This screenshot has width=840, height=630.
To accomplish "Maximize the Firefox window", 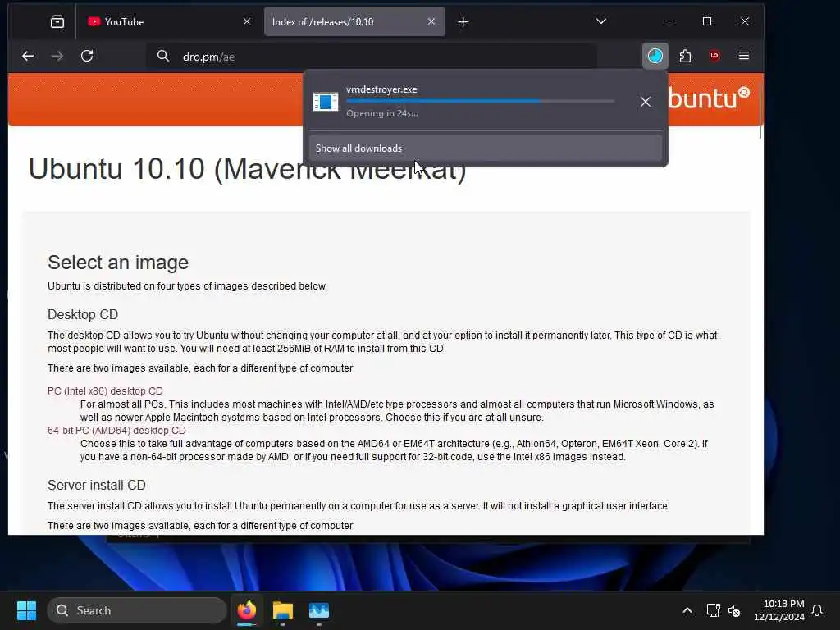I will click(x=707, y=21).
